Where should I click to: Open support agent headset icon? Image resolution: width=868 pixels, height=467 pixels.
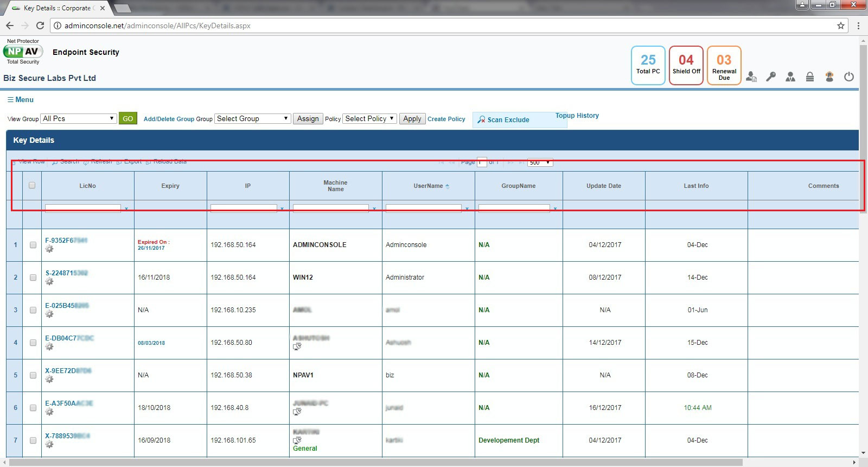(x=829, y=77)
